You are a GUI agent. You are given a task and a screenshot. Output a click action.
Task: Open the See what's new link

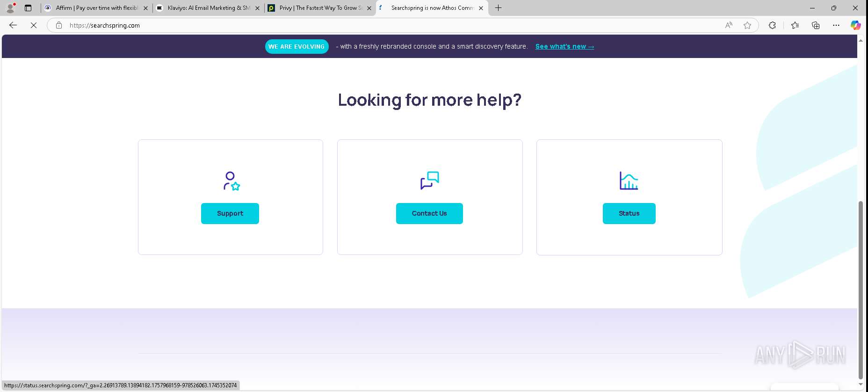click(x=564, y=46)
